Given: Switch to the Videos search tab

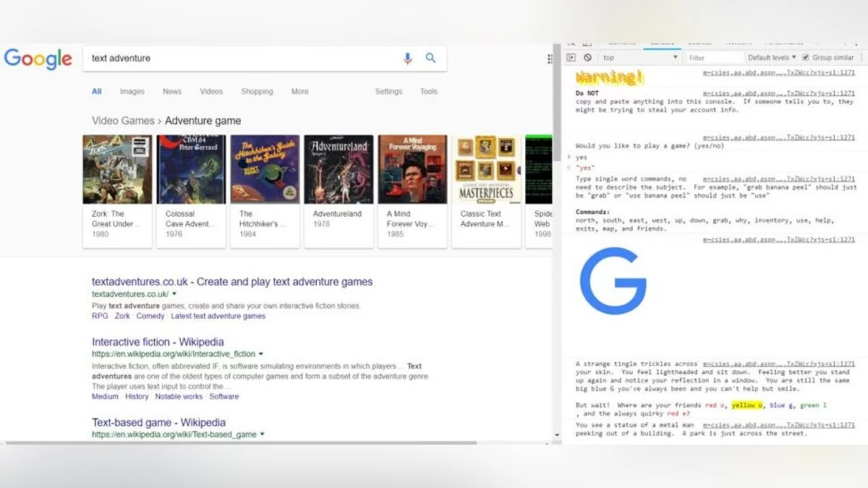Looking at the screenshot, I should [x=211, y=92].
